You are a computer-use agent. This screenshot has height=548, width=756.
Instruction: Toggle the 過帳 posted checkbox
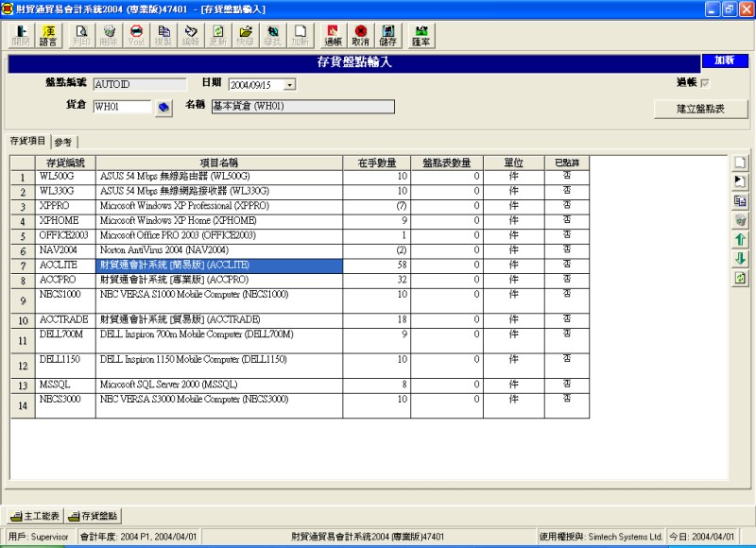pyautogui.click(x=705, y=83)
